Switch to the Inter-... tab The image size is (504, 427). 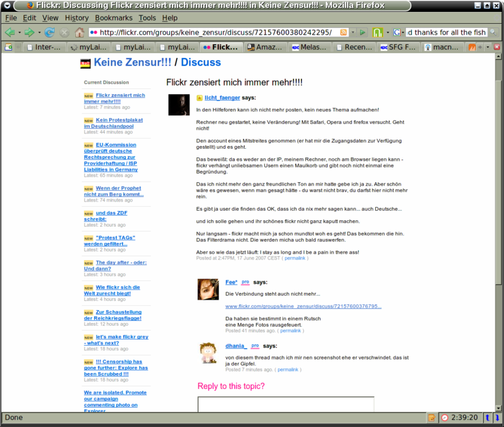tap(43, 47)
